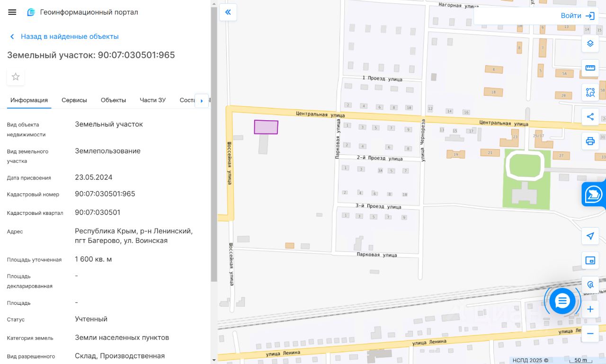This screenshot has height=364, width=606.
Task: Click building number 27 on map
Action: (x=561, y=156)
